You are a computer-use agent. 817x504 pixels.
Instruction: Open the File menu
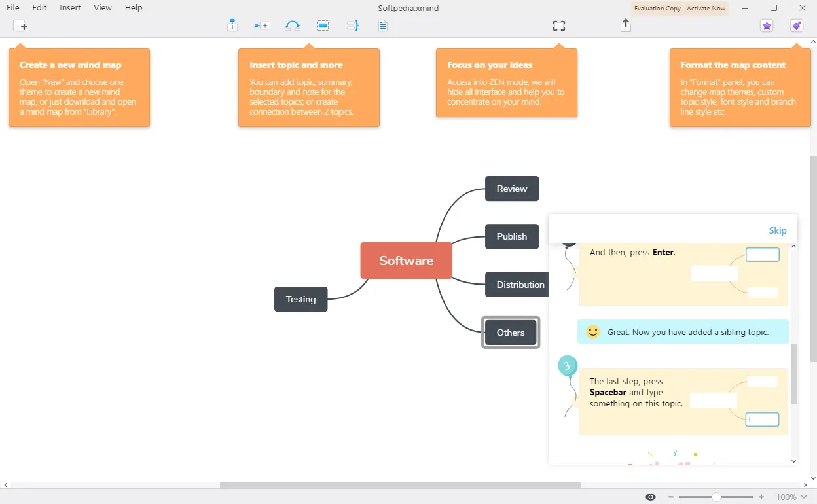(13, 8)
